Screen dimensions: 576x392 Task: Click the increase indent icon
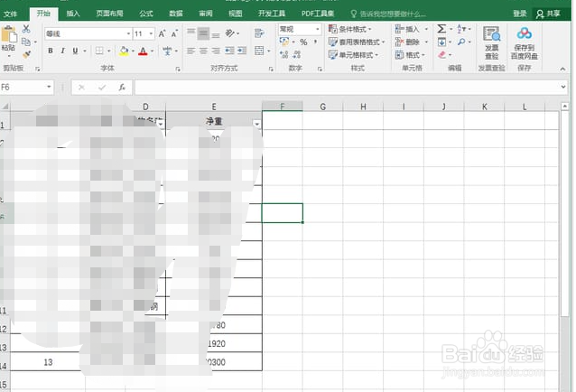(242, 51)
